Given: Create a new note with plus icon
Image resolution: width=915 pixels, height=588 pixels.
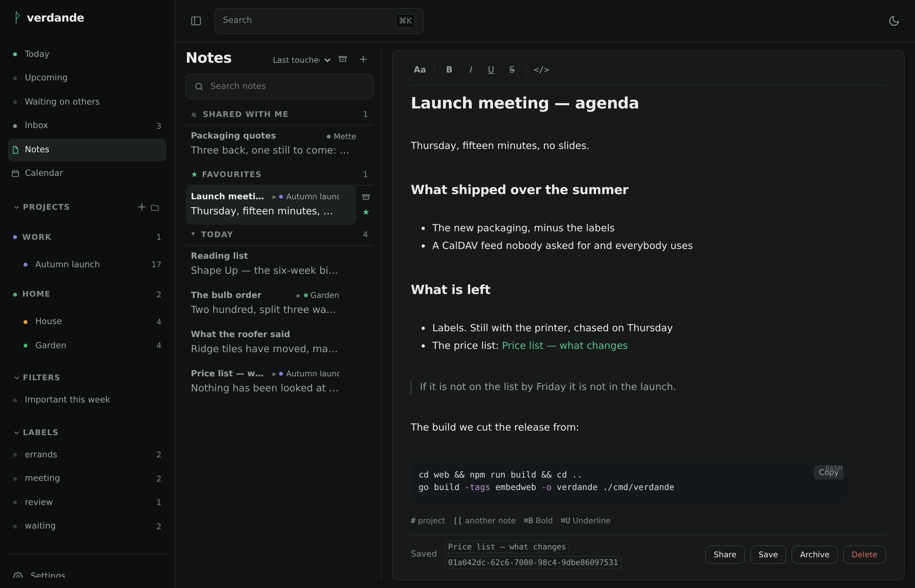Looking at the screenshot, I should pyautogui.click(x=363, y=59).
